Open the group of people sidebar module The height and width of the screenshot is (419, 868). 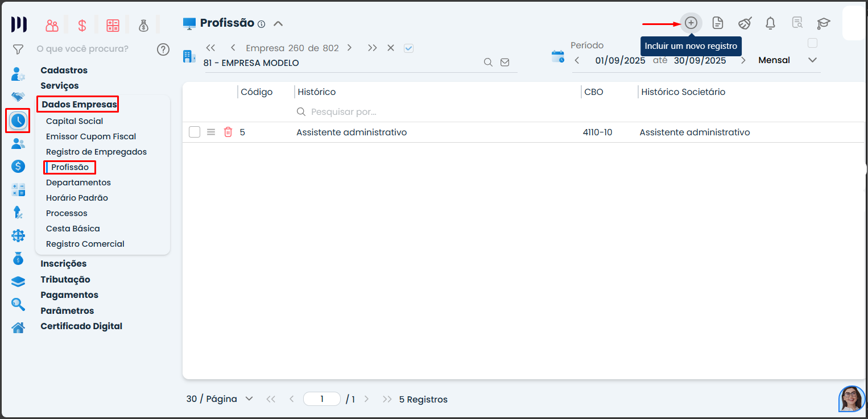click(18, 143)
